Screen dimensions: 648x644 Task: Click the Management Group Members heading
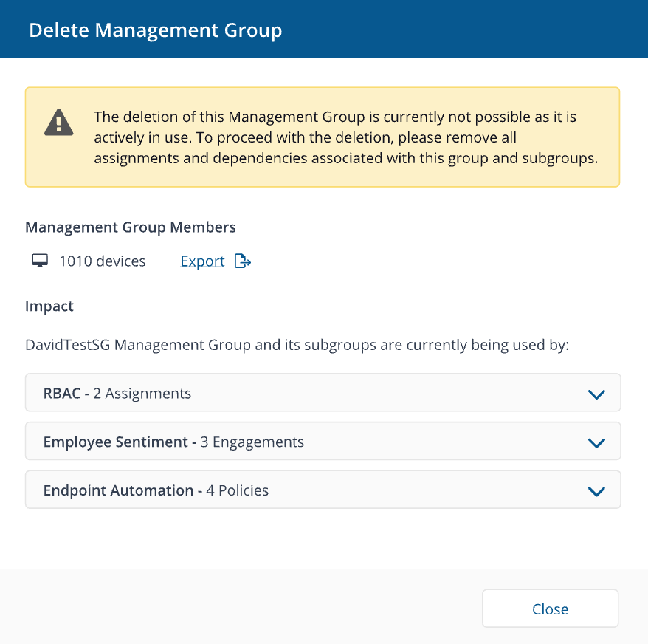[131, 227]
